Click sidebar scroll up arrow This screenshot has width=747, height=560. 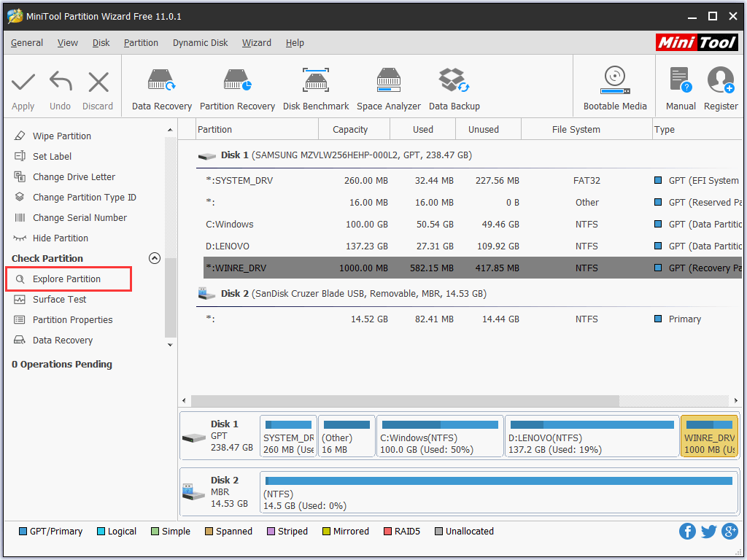tap(170, 130)
